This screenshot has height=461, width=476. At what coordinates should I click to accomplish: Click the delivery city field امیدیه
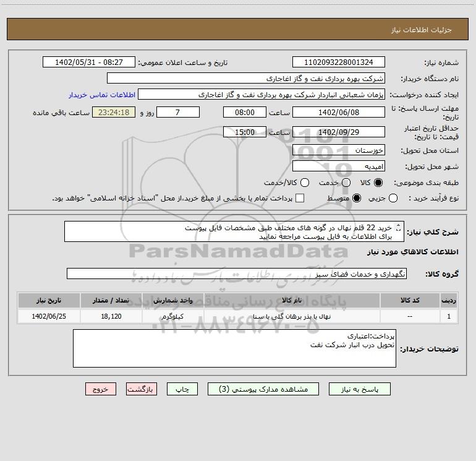[339, 166]
